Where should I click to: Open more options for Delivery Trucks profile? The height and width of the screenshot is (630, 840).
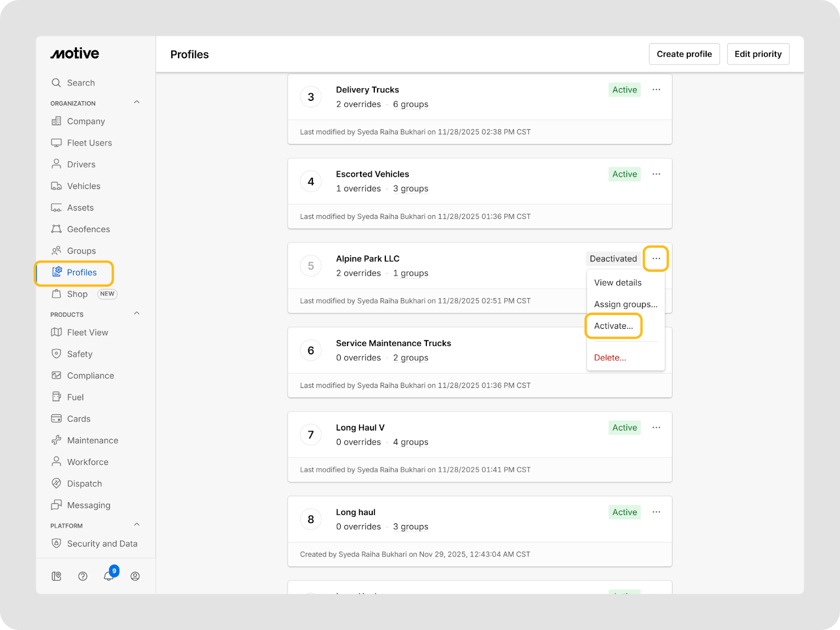click(656, 90)
